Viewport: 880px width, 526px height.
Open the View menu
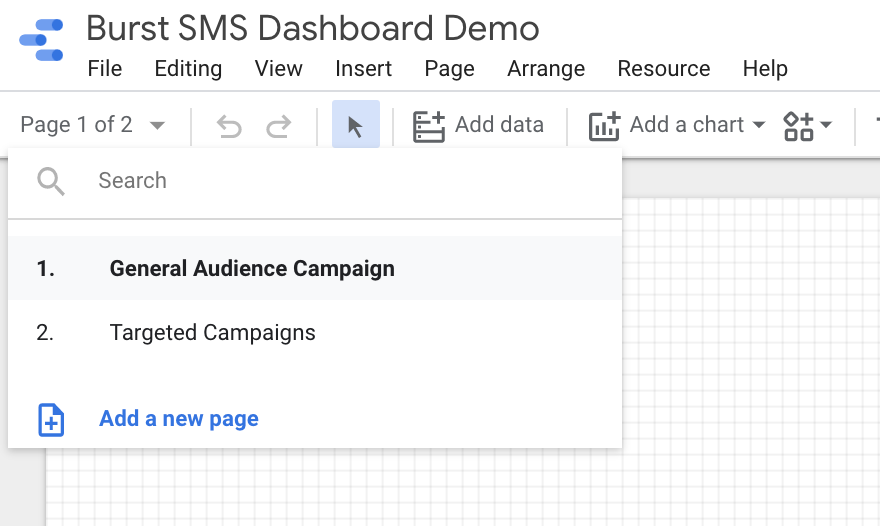pyautogui.click(x=278, y=68)
